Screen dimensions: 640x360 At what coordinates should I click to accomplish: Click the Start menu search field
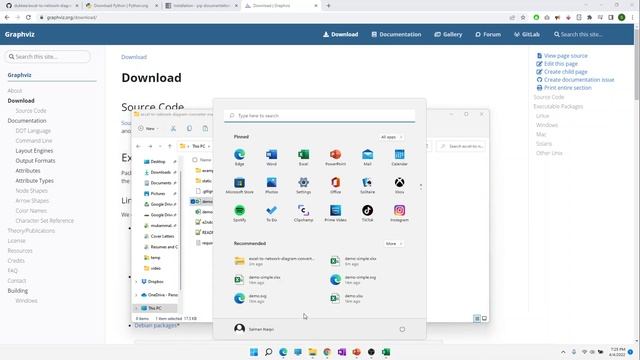[x=320, y=116]
